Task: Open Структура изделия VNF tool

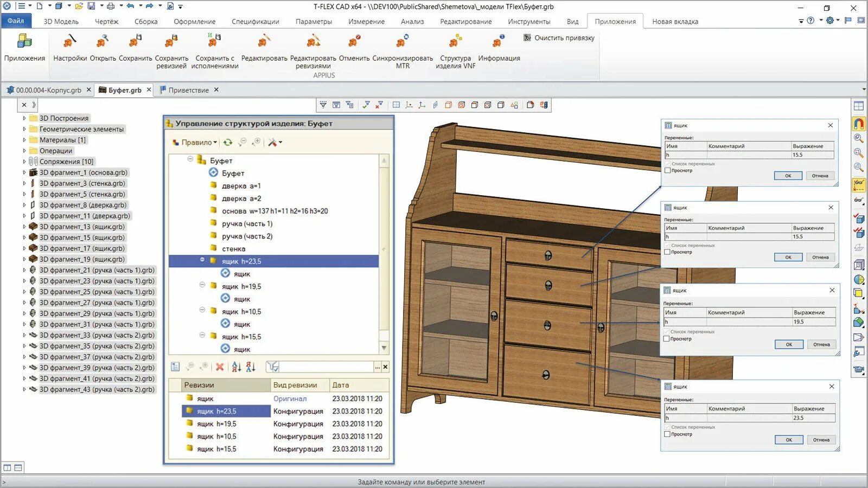Action: coord(455,42)
